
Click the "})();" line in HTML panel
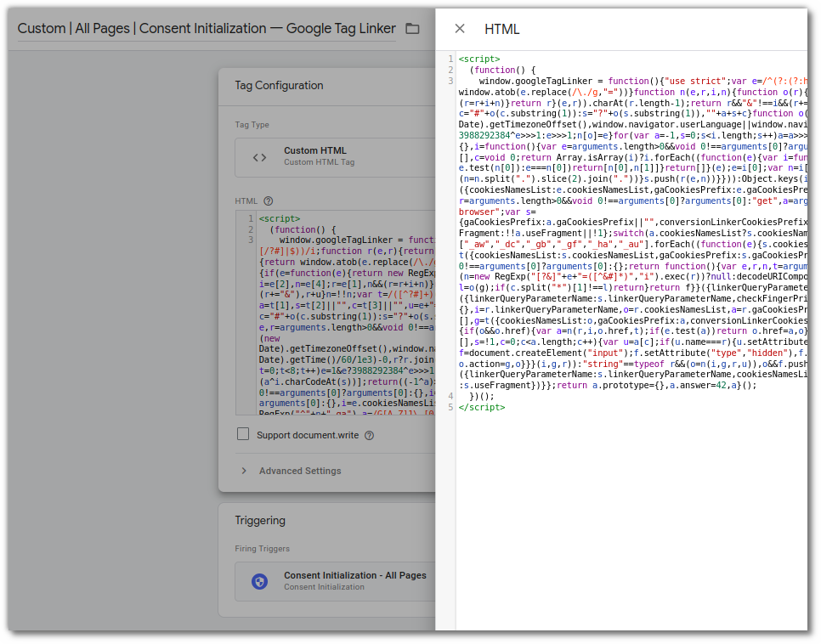point(482,397)
